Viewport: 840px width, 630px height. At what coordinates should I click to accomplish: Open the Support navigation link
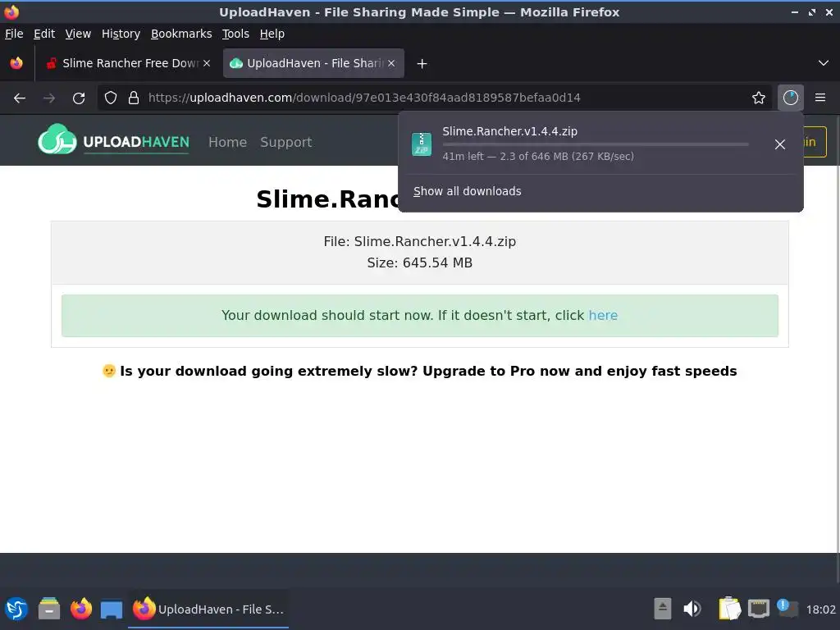click(x=286, y=142)
